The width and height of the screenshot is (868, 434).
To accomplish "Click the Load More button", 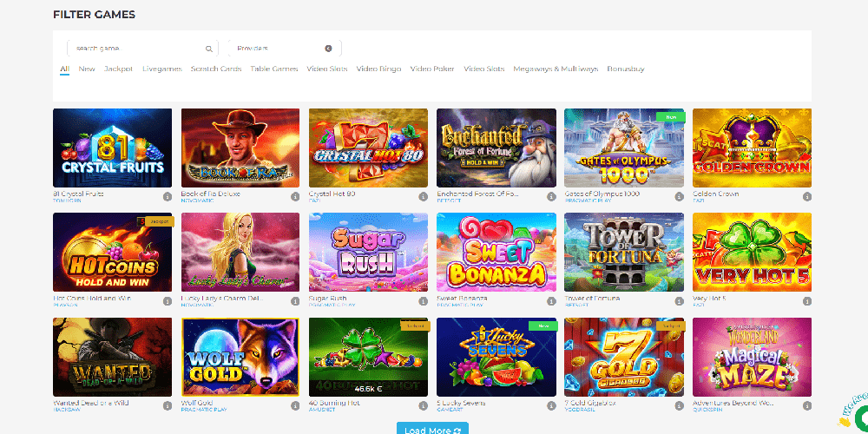I will [x=432, y=429].
